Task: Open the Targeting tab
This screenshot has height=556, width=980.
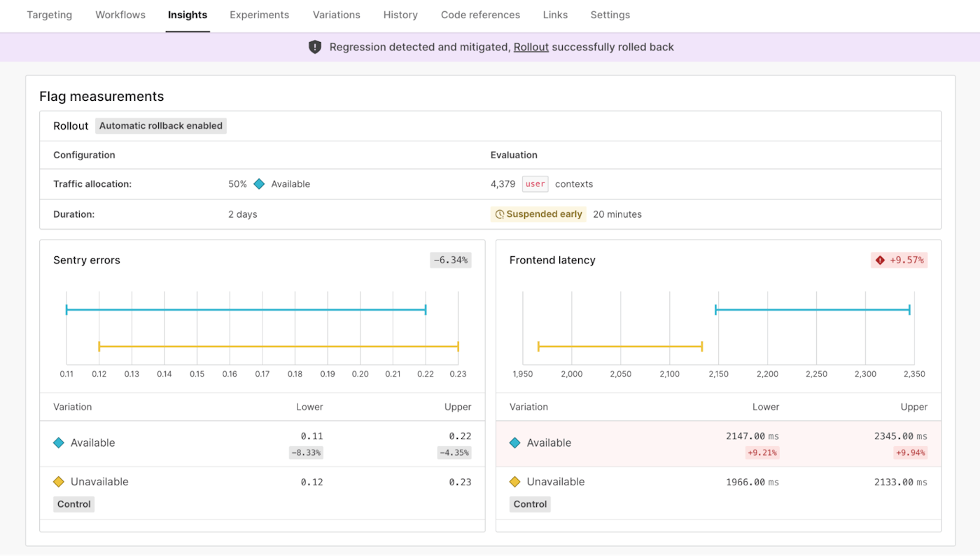Action: coord(49,15)
